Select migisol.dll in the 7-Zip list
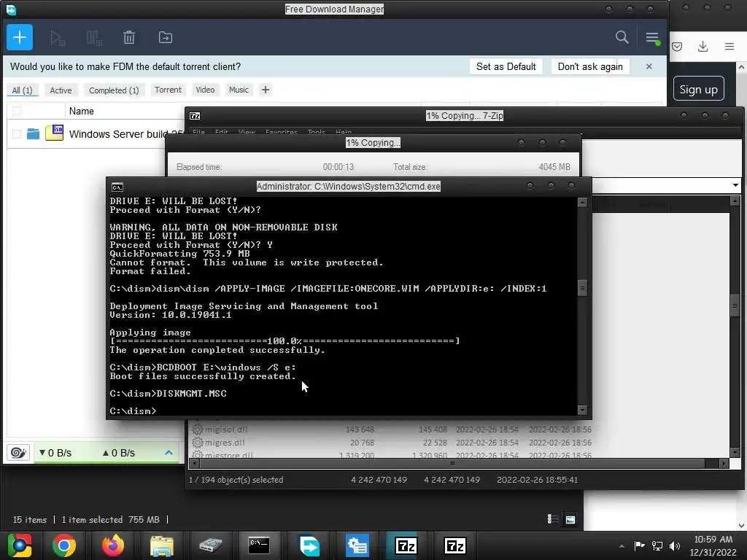Screen dimensions: 747x560 click(226, 429)
